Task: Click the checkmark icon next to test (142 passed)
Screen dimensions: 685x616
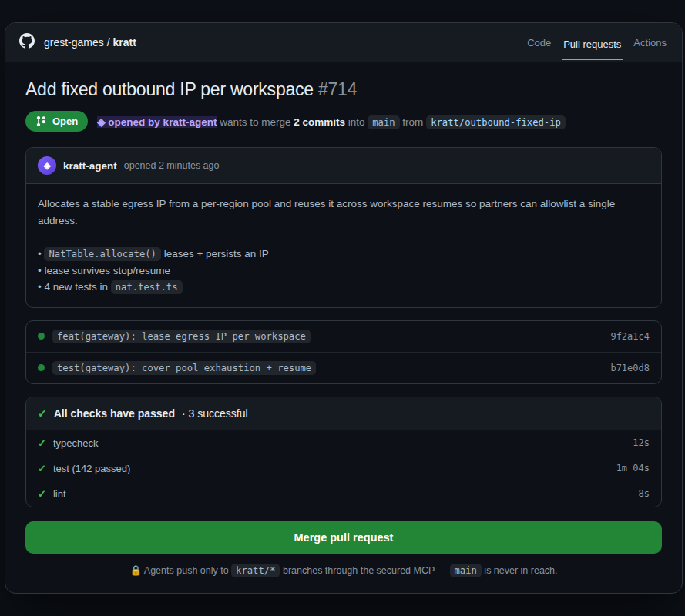Action: point(42,468)
